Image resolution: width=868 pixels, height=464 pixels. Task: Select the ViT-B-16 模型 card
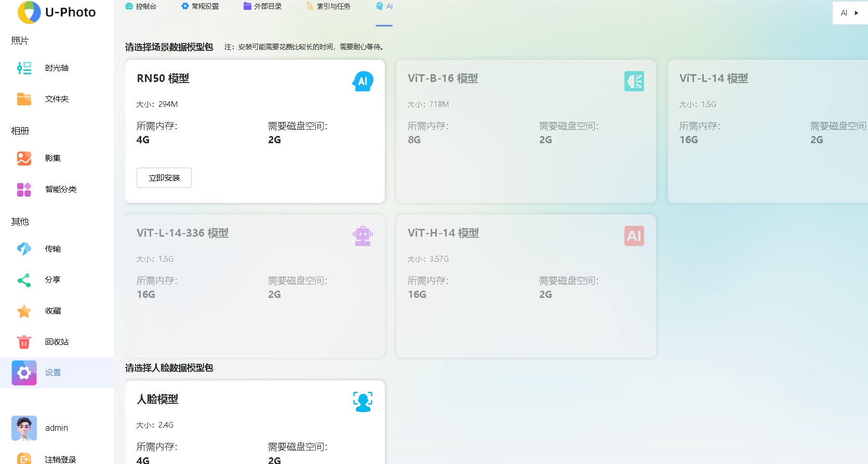click(x=526, y=131)
